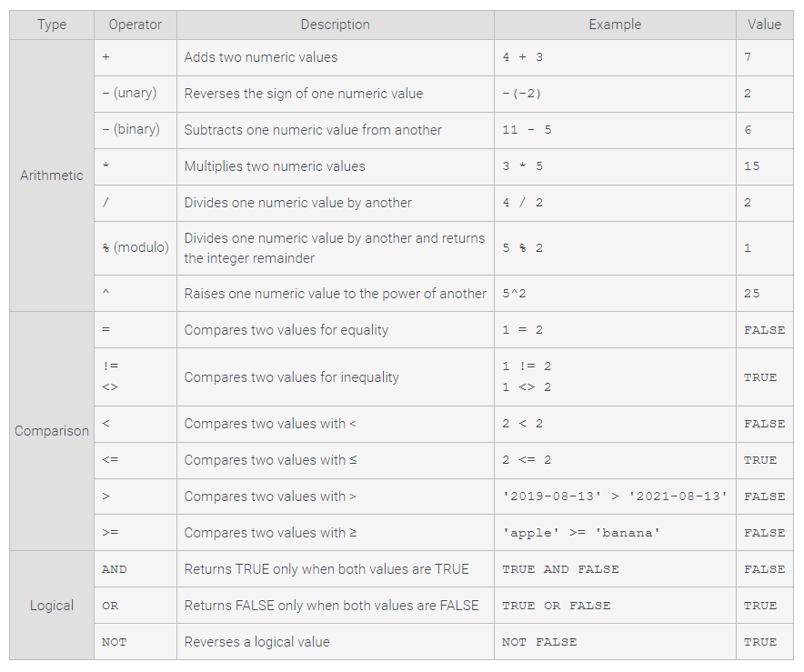804x672 pixels.
Task: Click the % (modulo) operator cell
Action: click(136, 247)
